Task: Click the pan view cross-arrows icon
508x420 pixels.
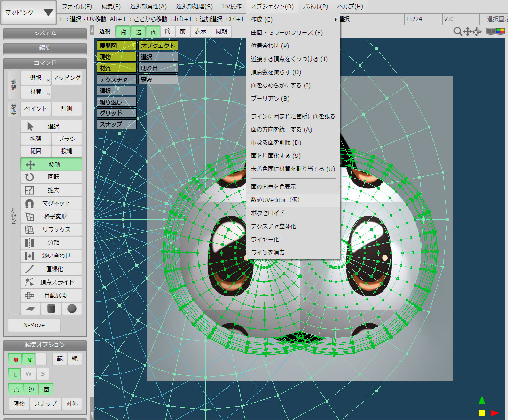Action: [467, 31]
